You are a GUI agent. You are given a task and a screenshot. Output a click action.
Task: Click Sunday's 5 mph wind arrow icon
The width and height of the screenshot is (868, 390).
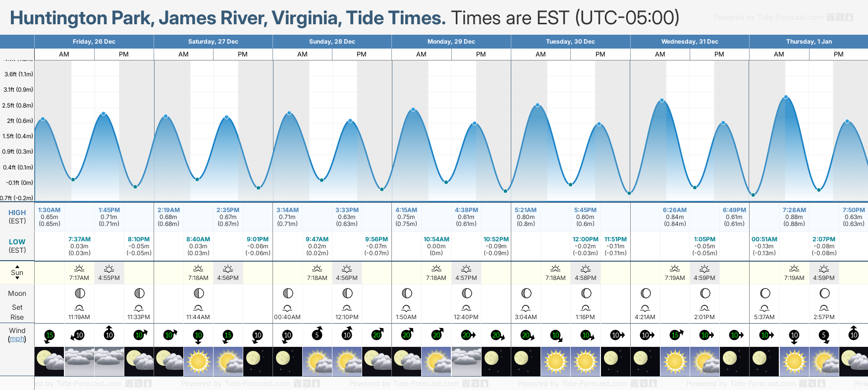pos(317,334)
